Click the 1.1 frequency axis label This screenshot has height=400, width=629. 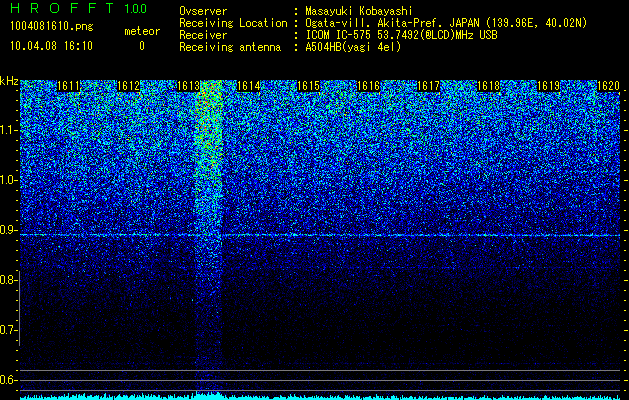coord(7,130)
